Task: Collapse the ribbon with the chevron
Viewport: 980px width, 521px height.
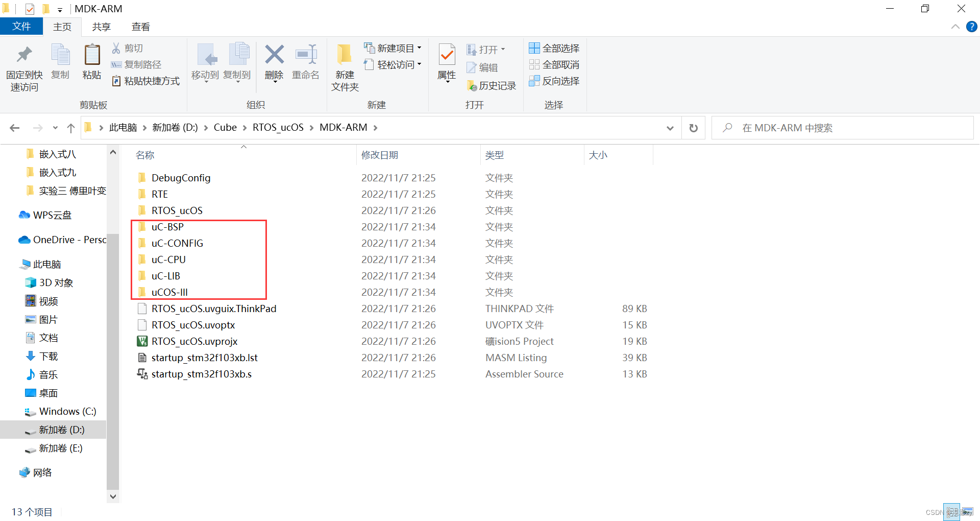Action: pos(955,27)
